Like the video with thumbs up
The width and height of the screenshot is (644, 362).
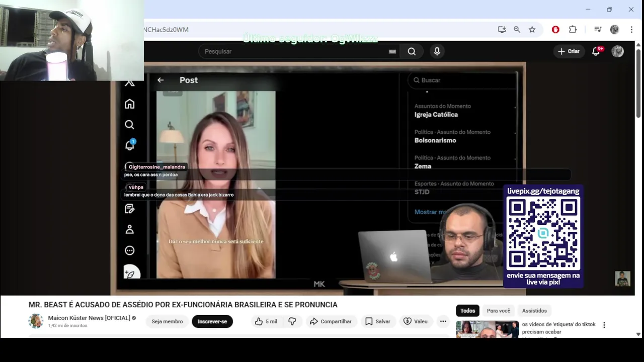point(266,321)
